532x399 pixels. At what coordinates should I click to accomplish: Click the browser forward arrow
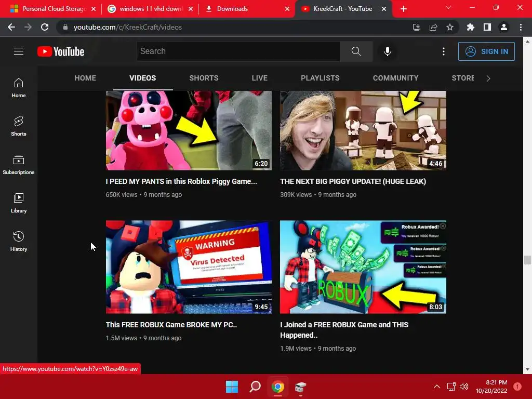(x=28, y=27)
